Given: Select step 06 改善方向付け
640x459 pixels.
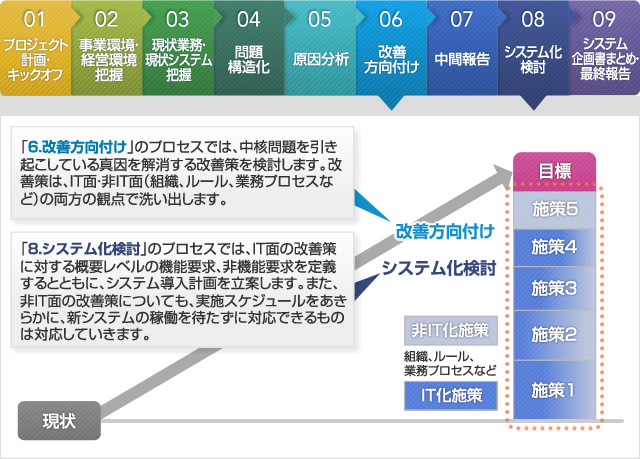Looking at the screenshot, I should (x=391, y=48).
